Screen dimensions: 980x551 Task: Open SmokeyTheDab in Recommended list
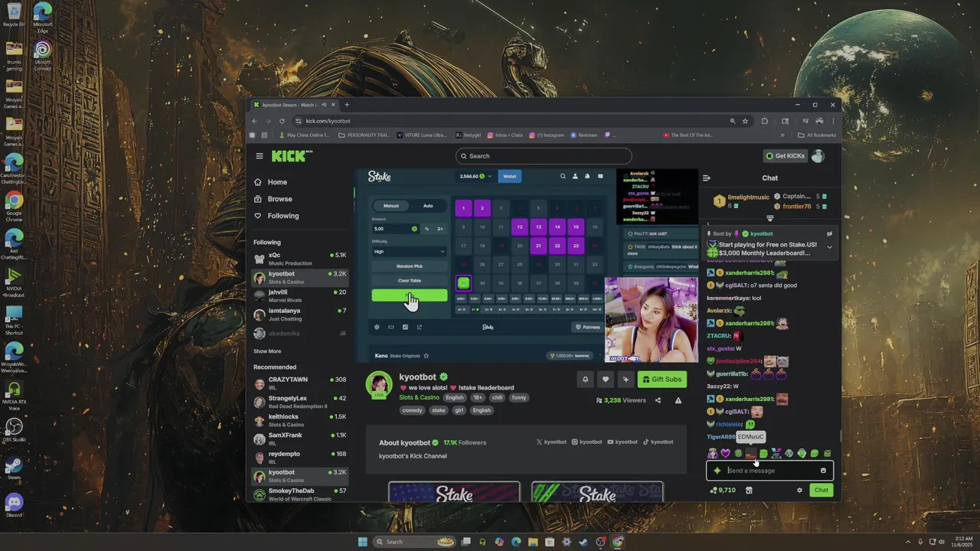[300, 494]
